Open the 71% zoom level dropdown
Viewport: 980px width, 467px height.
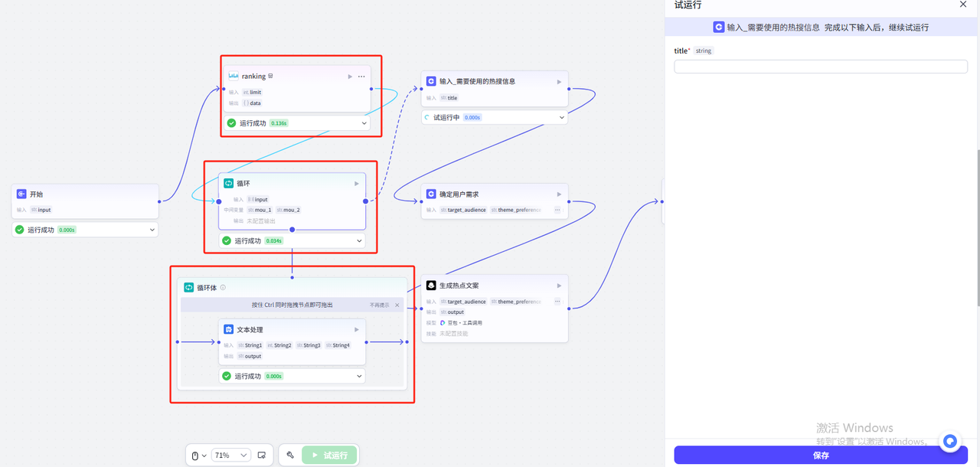230,456
